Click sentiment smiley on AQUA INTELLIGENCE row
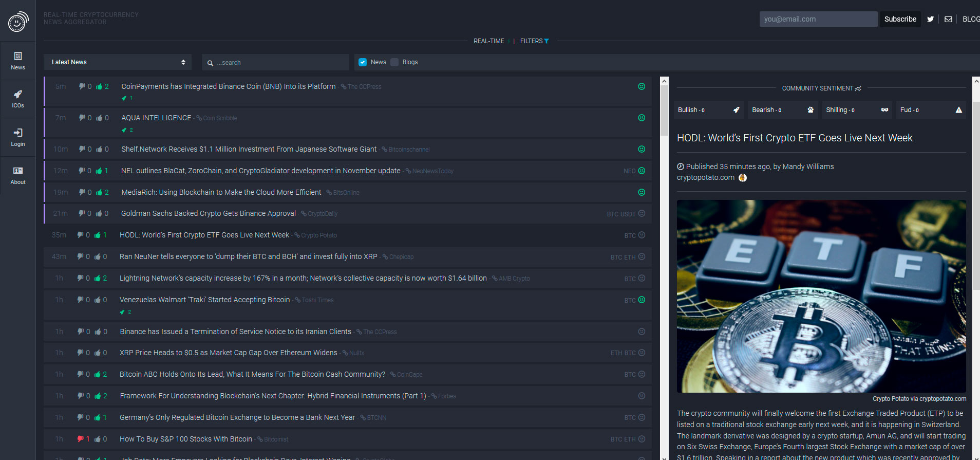 tap(642, 118)
